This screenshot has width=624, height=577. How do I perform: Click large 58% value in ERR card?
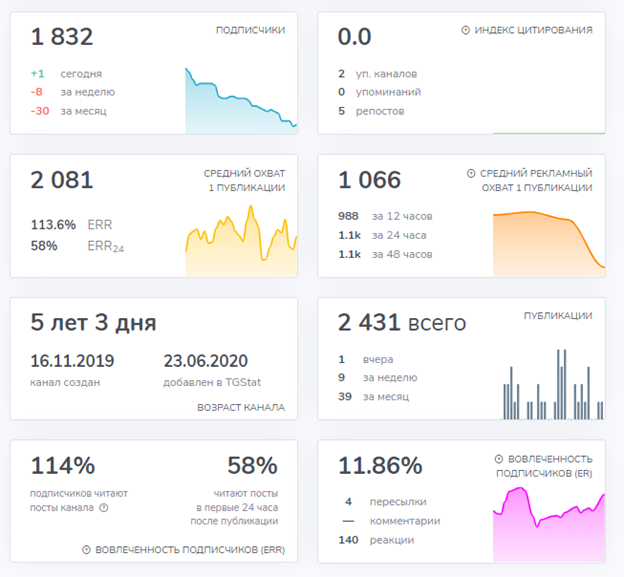(x=252, y=465)
